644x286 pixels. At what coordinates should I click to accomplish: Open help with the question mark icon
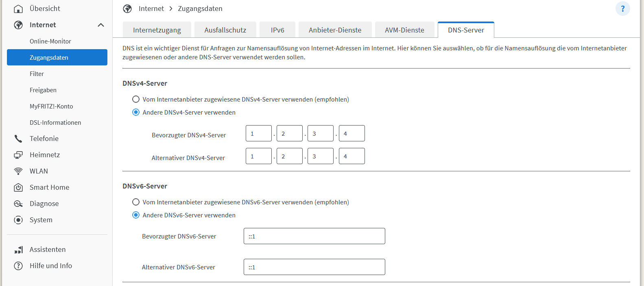[622, 9]
